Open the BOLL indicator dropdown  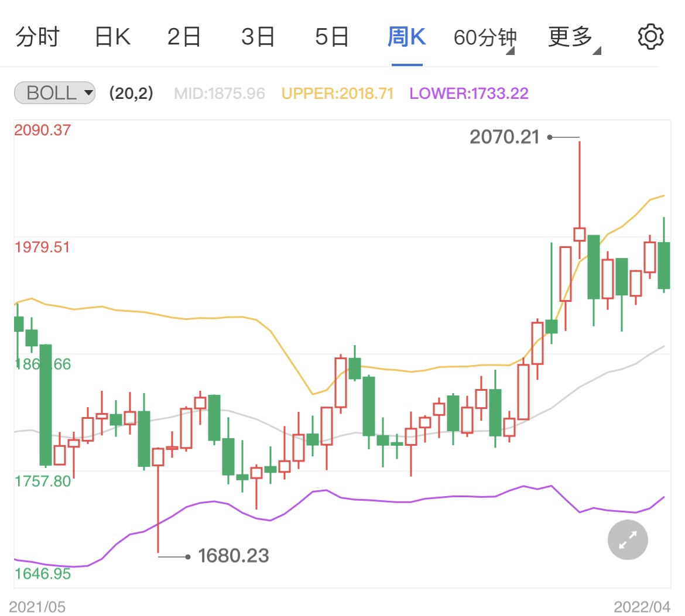click(54, 92)
